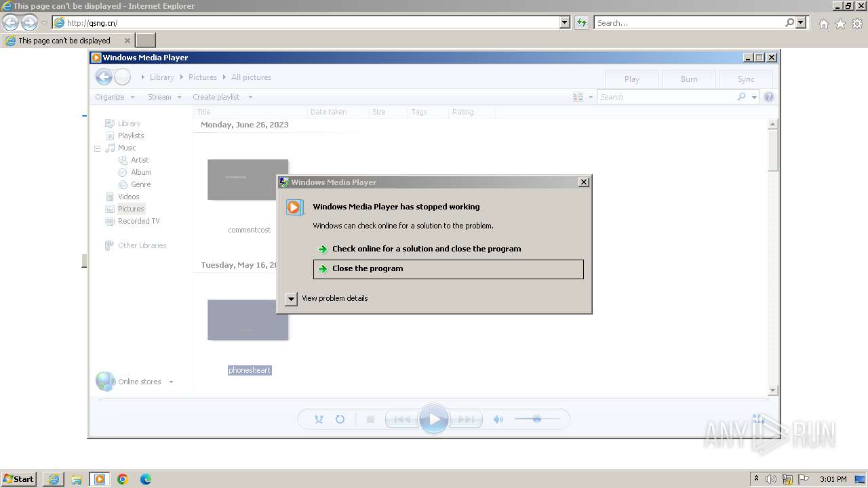Select Library in breadcrumb path

pyautogui.click(x=162, y=77)
